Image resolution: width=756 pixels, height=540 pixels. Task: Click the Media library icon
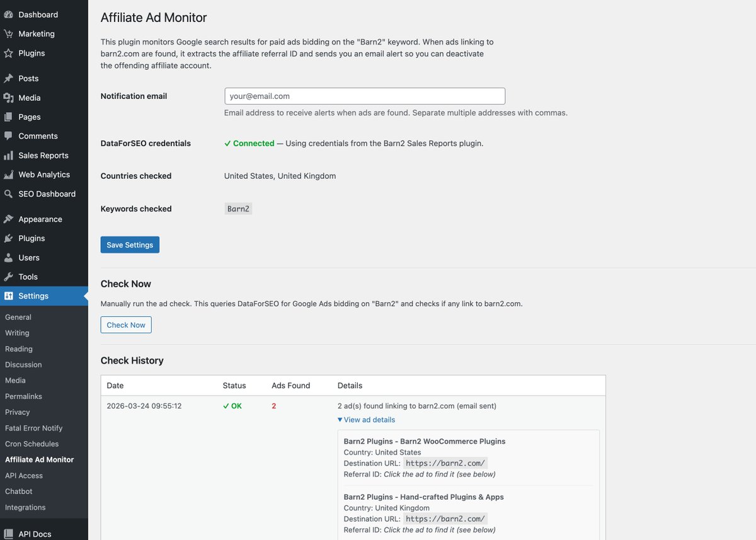coord(8,98)
